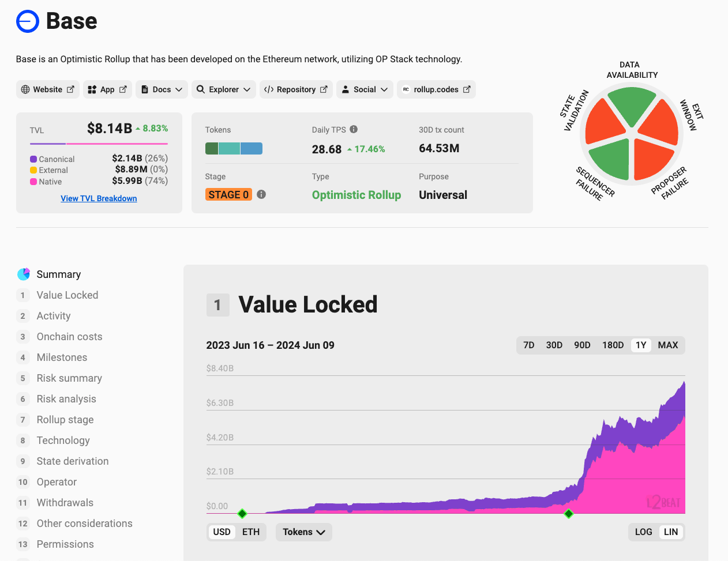Click the Base logo icon

28,21
